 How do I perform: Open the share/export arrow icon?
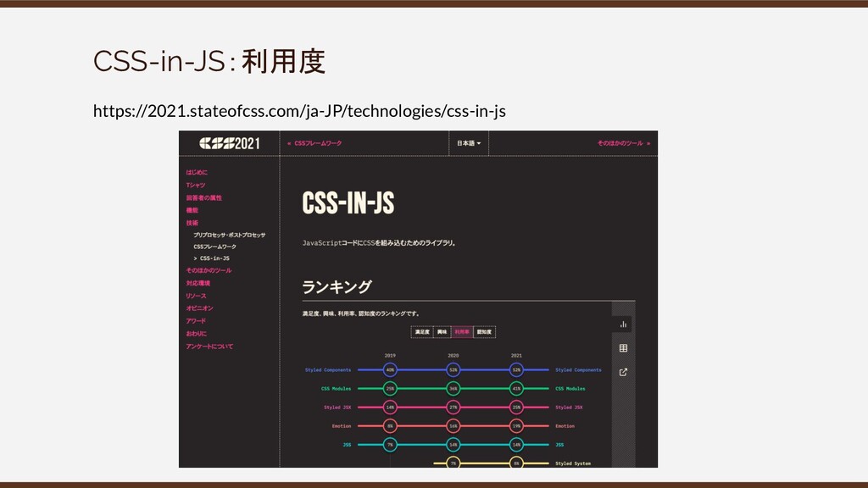coord(623,372)
